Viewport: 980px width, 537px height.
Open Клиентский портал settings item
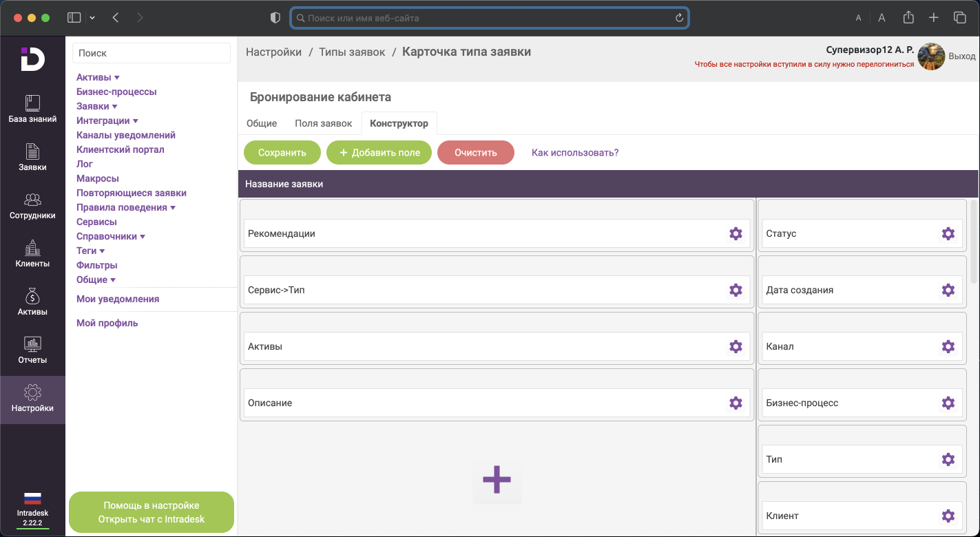pos(121,149)
